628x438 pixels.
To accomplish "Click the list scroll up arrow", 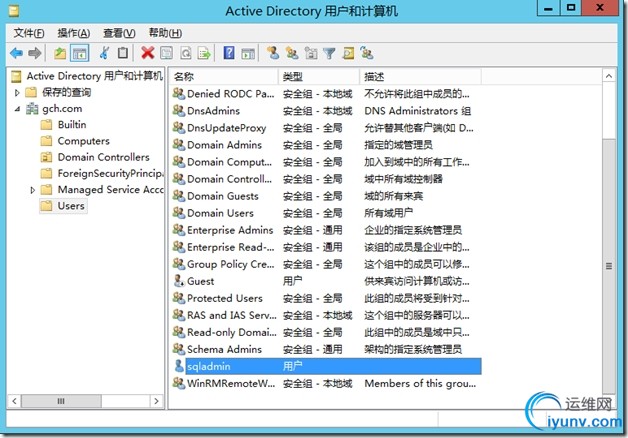I will click(x=609, y=76).
